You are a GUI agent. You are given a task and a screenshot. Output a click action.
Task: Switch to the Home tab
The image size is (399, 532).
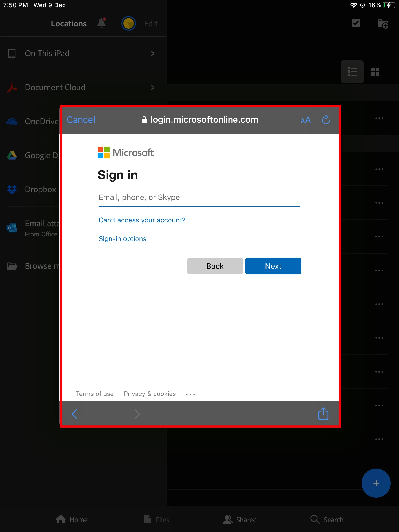point(72,520)
